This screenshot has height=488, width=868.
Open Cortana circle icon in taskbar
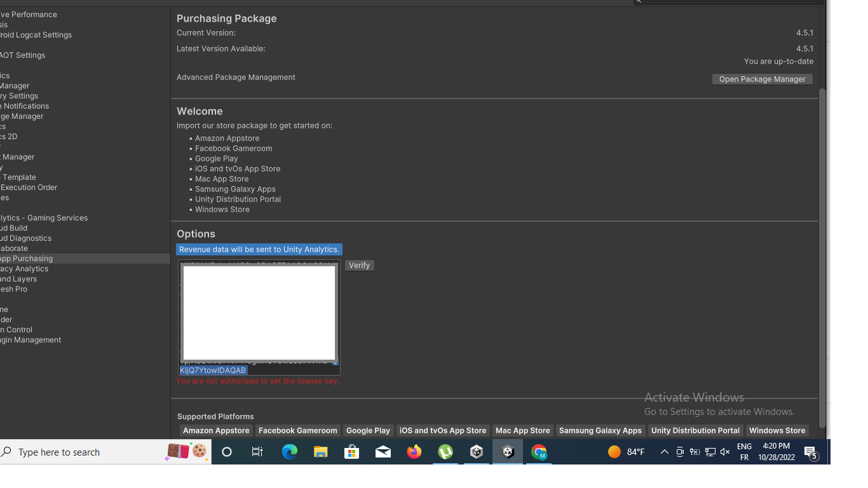[227, 452]
